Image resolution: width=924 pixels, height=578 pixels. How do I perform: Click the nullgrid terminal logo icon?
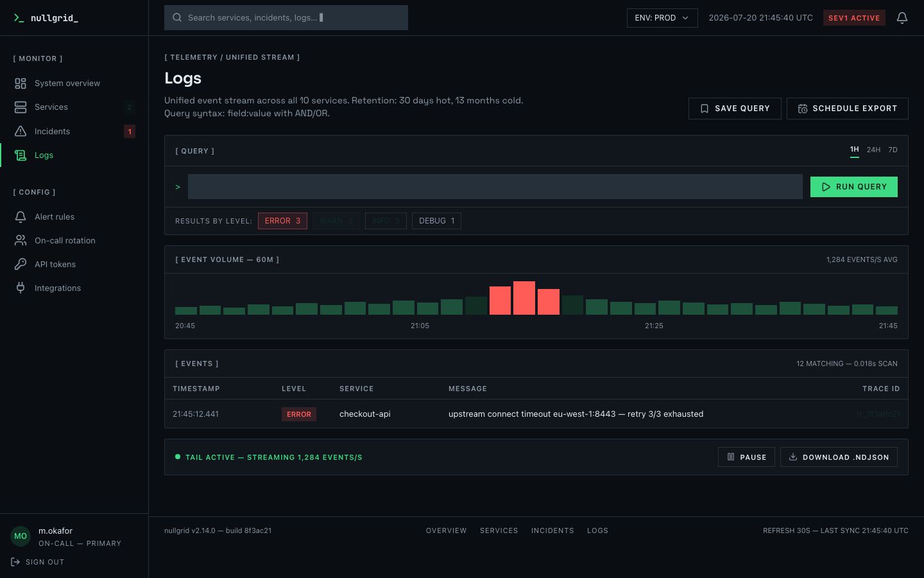click(x=19, y=18)
